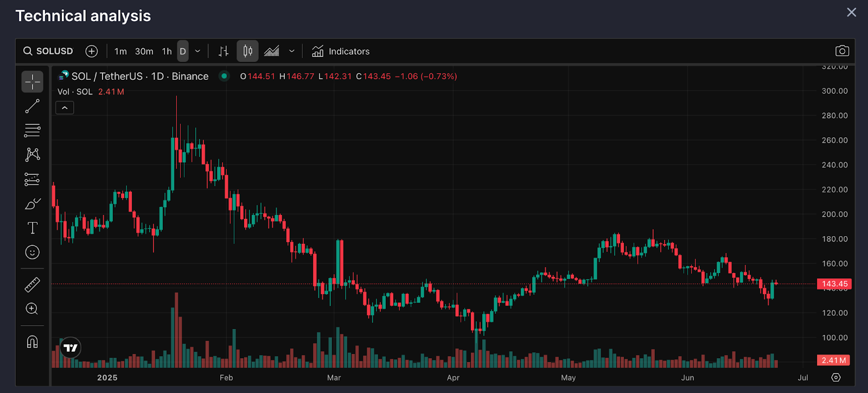Select the XABCD pattern tool
868x393 pixels.
tap(33, 155)
